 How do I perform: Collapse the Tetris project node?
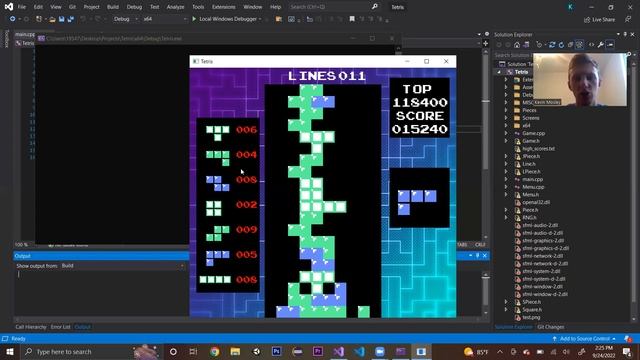coord(499,72)
